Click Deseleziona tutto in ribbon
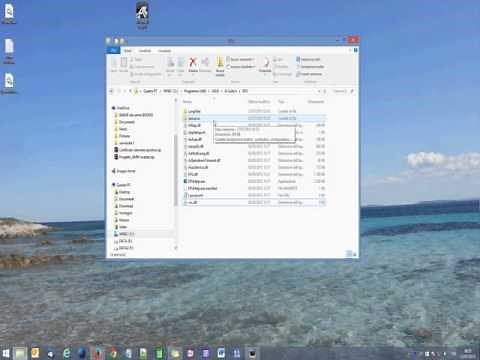Screen dimensions: 480x360 310,67
